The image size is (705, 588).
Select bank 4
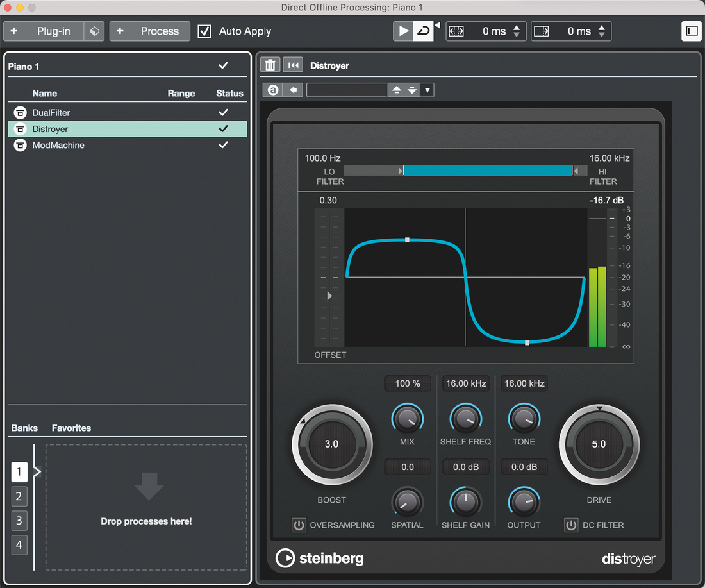(19, 545)
